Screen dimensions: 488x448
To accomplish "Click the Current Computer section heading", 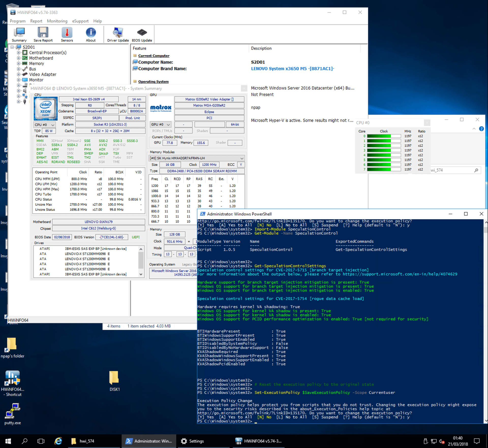I will click(x=154, y=56).
